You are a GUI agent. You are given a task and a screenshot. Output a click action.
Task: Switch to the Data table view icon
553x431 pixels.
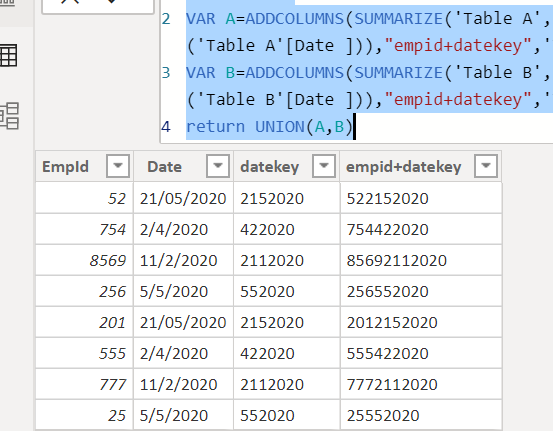pyautogui.click(x=8, y=55)
